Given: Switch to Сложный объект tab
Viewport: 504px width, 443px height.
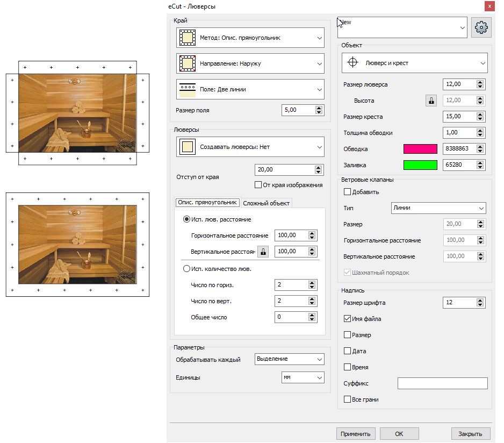Looking at the screenshot, I should click(x=266, y=203).
